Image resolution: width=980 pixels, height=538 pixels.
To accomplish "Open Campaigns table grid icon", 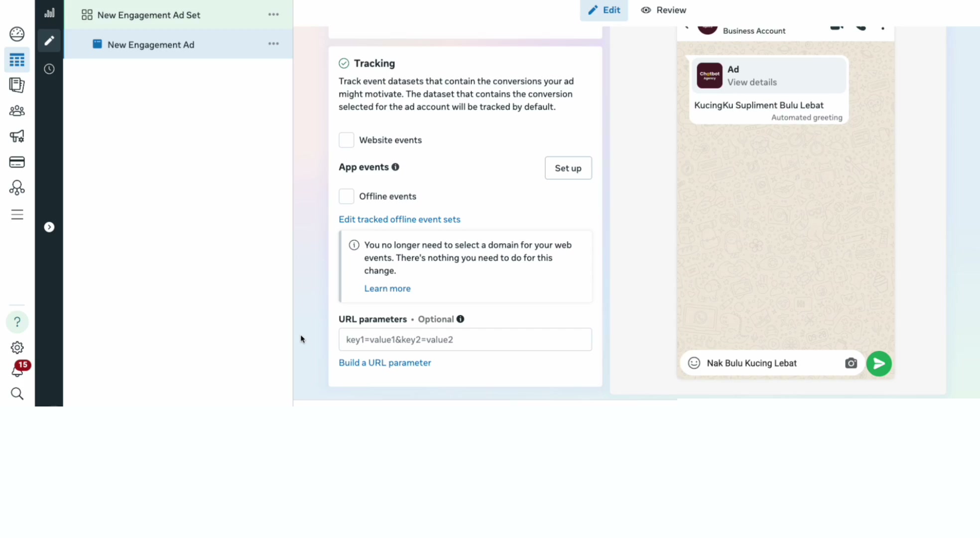I will [x=17, y=60].
